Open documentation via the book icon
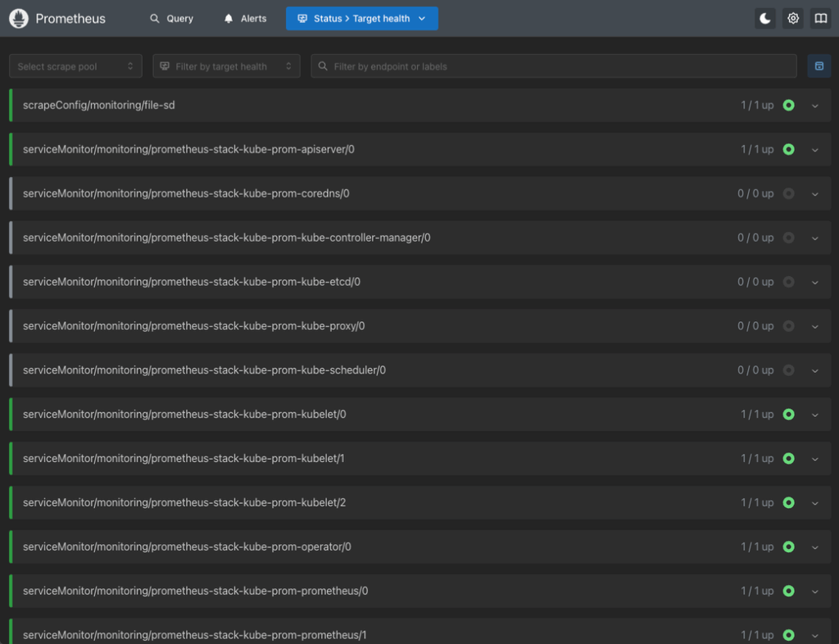Screen dimensions: 839x644 click(x=820, y=18)
